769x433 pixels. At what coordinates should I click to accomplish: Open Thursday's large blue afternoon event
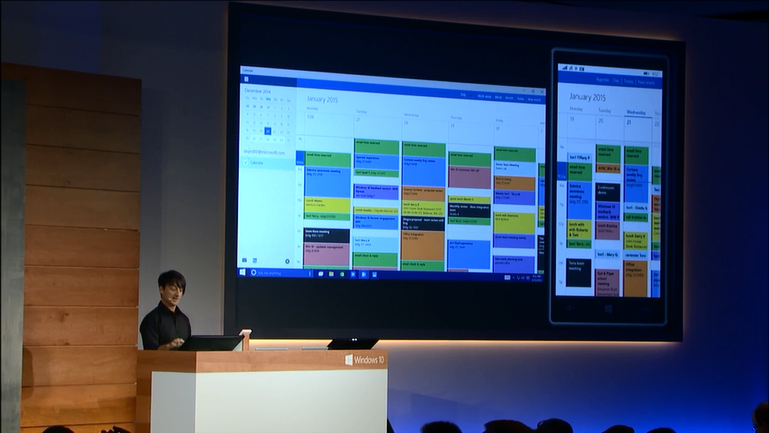(469, 254)
